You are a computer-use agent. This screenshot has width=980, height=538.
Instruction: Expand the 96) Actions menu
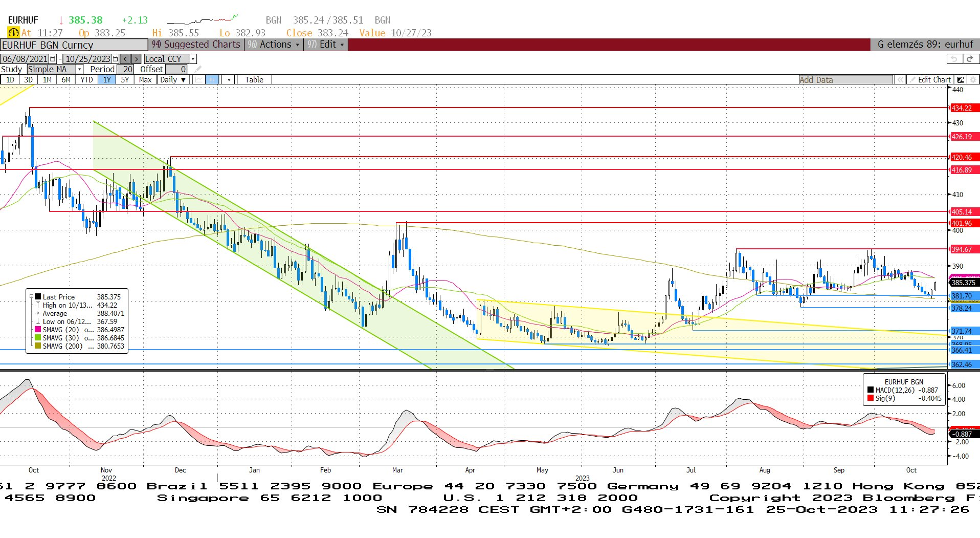tap(274, 45)
